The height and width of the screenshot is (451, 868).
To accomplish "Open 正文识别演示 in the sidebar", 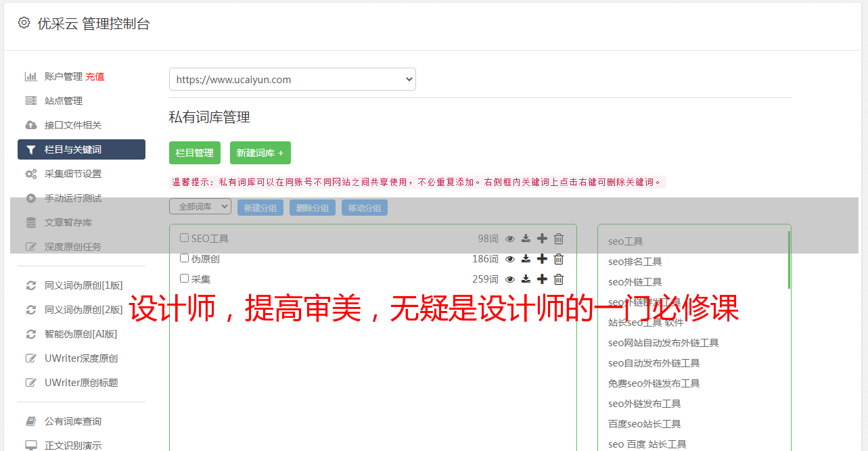I will click(x=73, y=446).
